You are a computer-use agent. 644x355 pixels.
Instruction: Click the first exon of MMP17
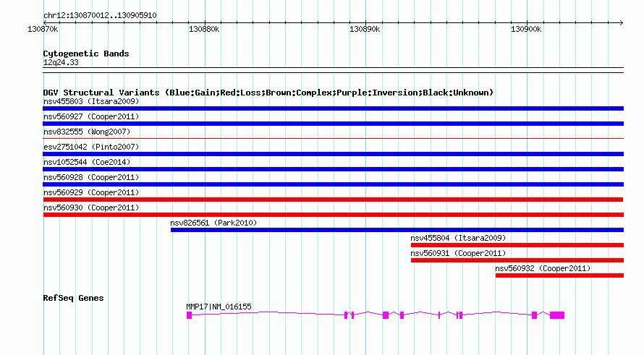click(189, 315)
